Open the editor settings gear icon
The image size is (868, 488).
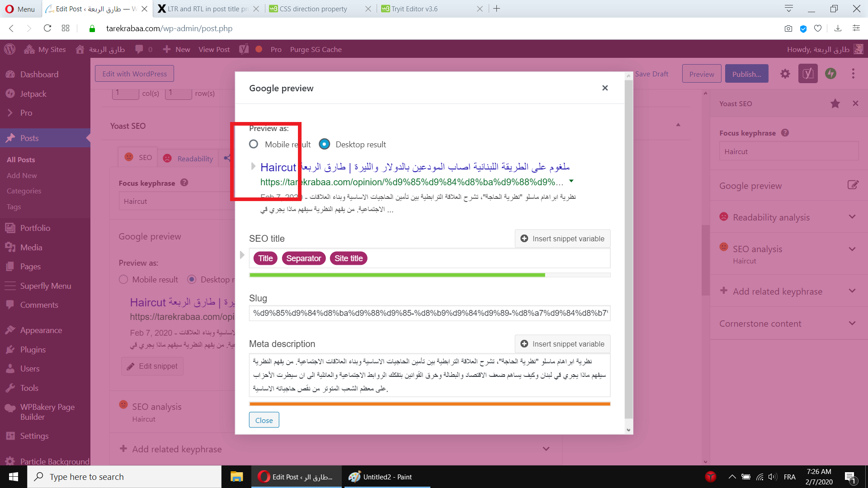(785, 74)
